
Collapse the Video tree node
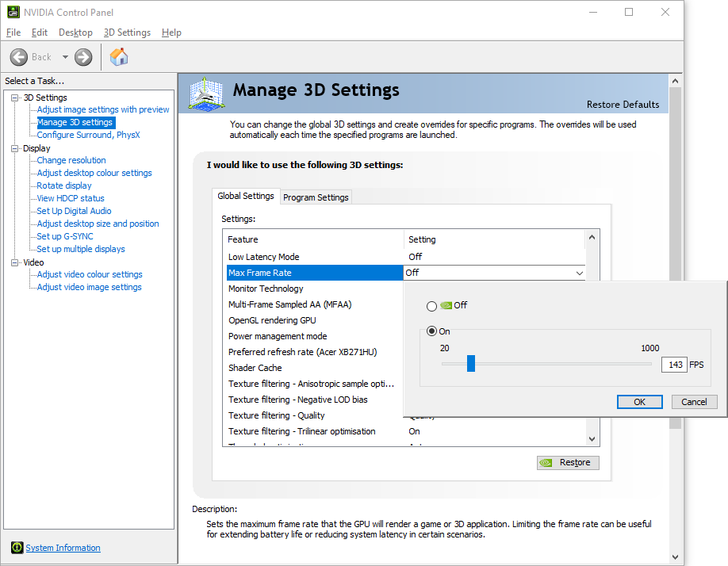15,262
